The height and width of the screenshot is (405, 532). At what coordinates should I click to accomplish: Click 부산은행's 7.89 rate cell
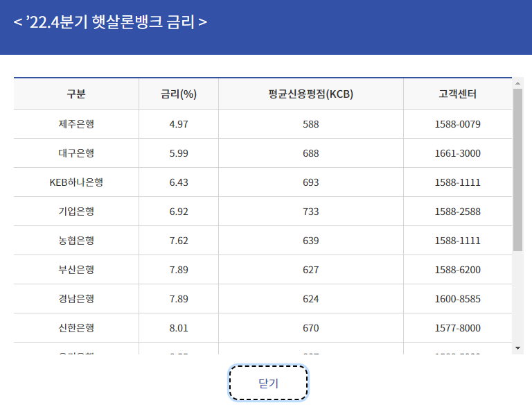click(x=179, y=270)
